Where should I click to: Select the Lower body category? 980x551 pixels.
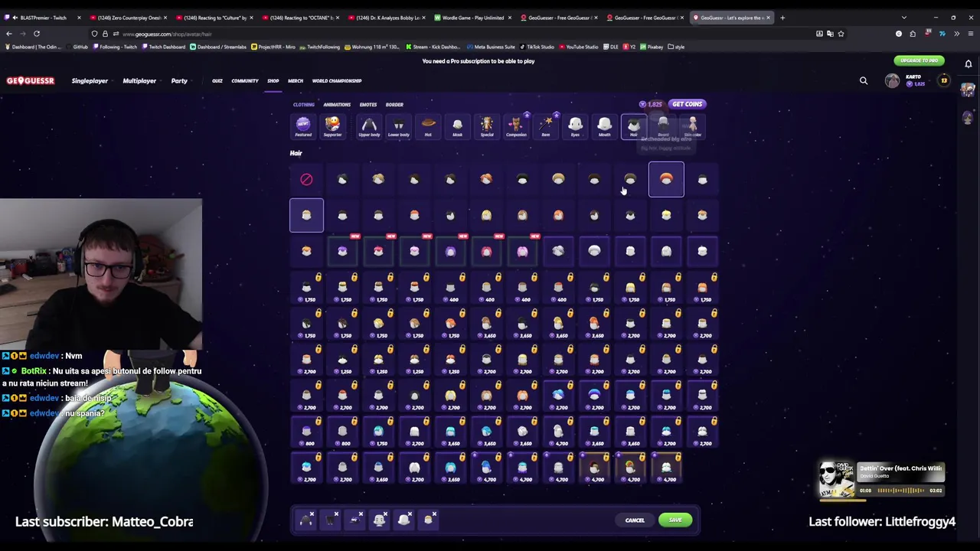(x=398, y=127)
